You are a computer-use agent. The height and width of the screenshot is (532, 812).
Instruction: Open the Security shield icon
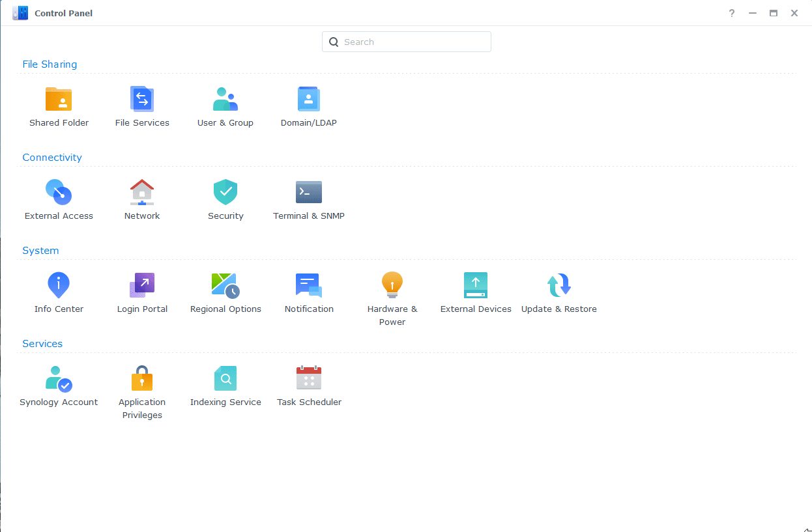pyautogui.click(x=225, y=193)
